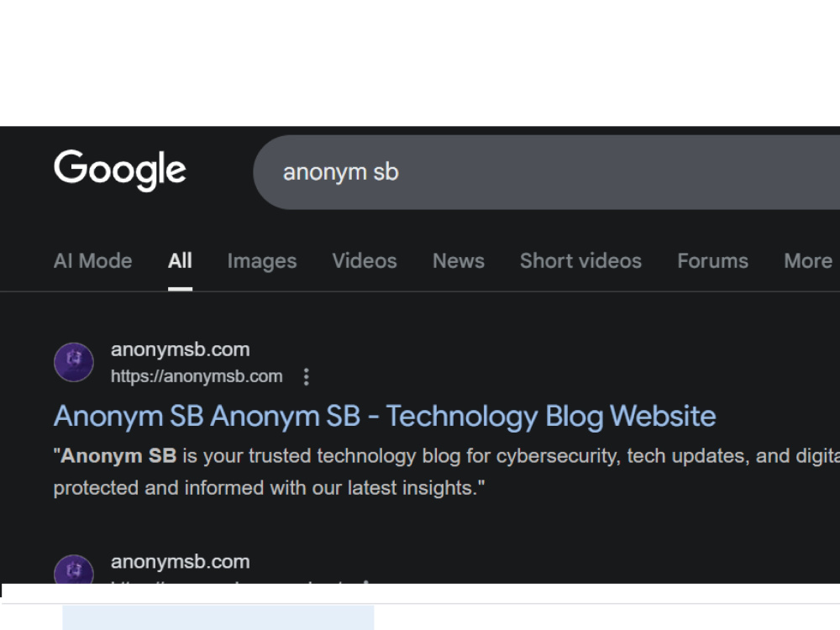Expand the More search filters menu

(x=808, y=261)
